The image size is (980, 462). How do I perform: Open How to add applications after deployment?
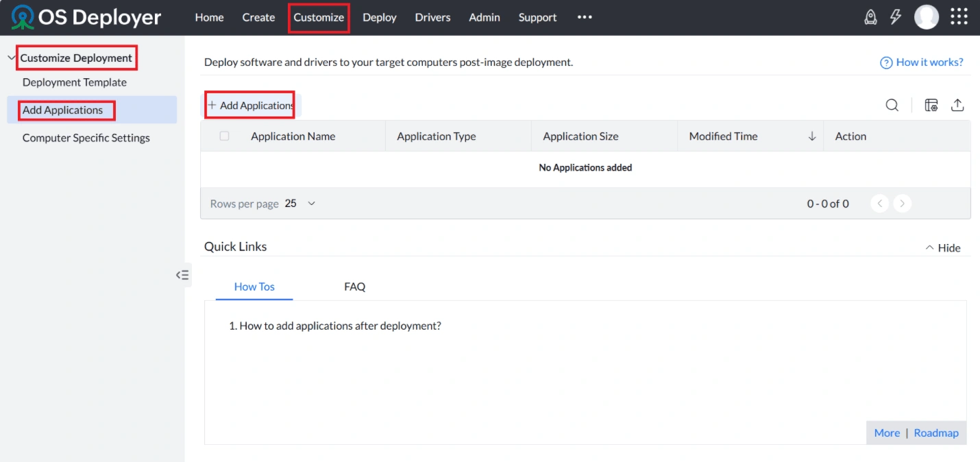pyautogui.click(x=335, y=326)
